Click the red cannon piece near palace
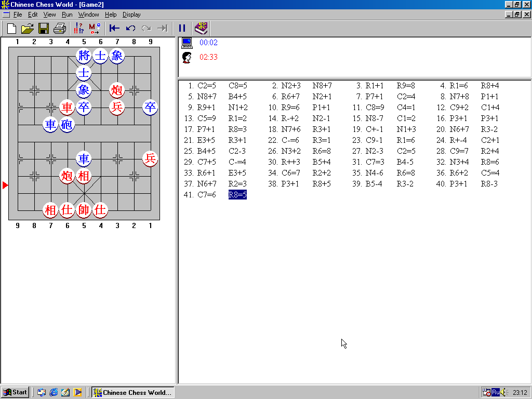Viewport: 532px width, 399px height. pyautogui.click(x=67, y=176)
